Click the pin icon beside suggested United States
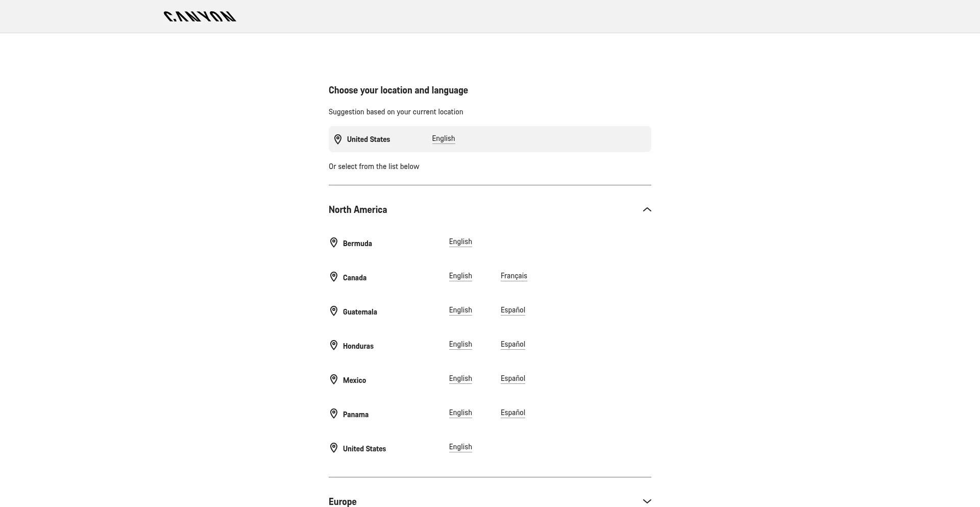 point(338,139)
